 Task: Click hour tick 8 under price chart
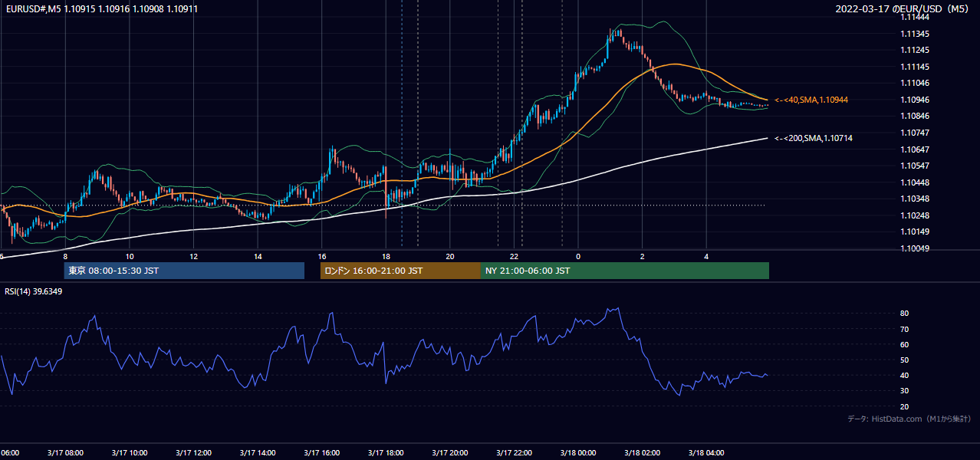[x=65, y=257]
